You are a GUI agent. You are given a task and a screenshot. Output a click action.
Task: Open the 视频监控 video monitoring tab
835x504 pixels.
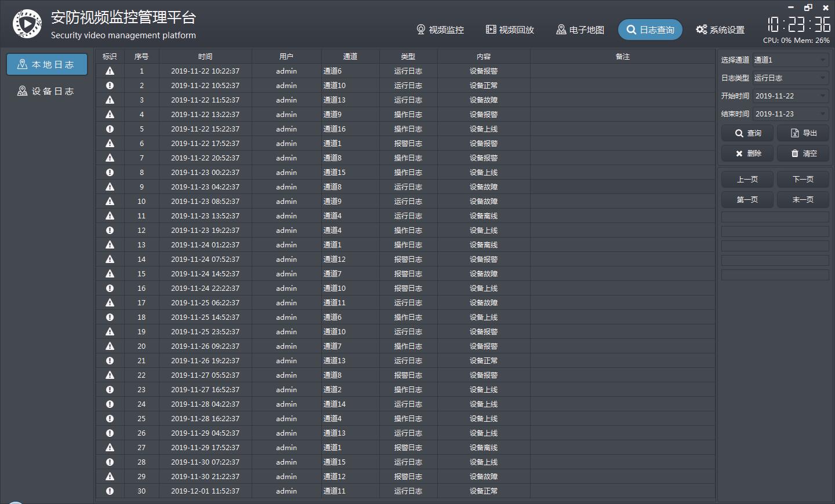click(440, 30)
